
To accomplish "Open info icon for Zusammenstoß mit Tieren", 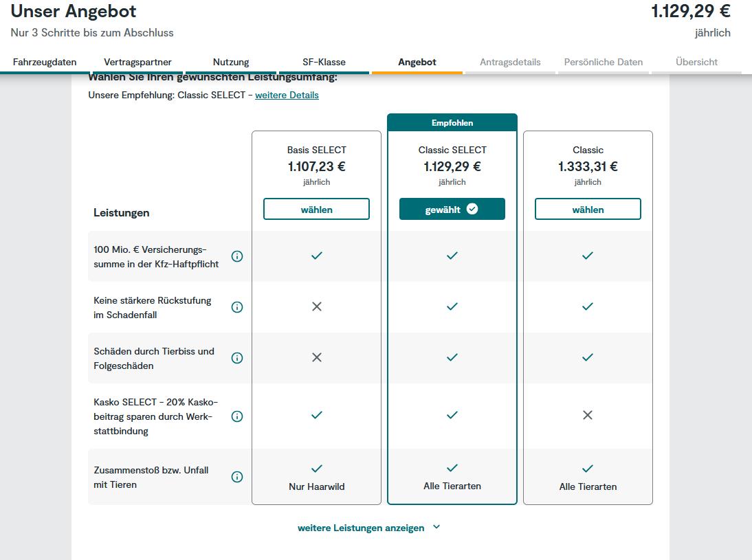I will 237,477.
